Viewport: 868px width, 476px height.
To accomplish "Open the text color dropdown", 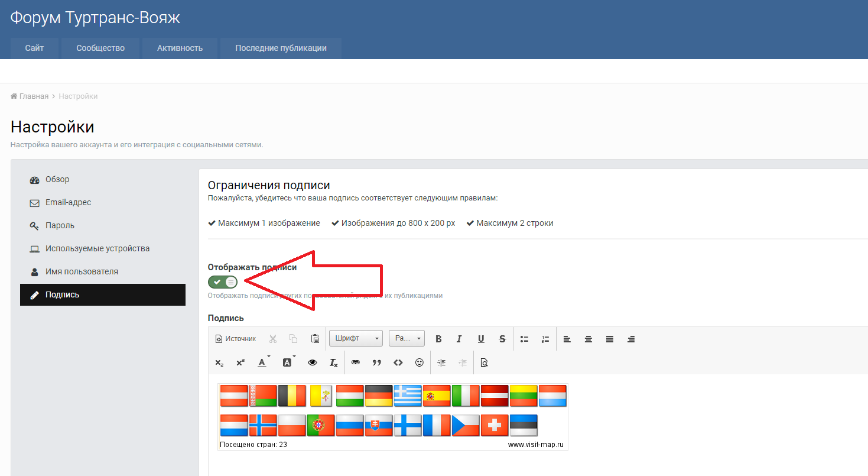I will tap(264, 362).
